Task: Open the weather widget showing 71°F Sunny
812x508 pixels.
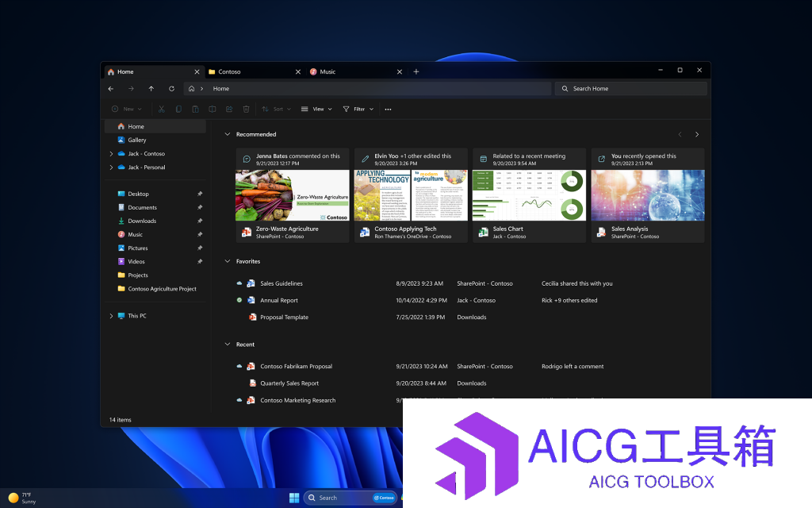Action: (x=22, y=498)
